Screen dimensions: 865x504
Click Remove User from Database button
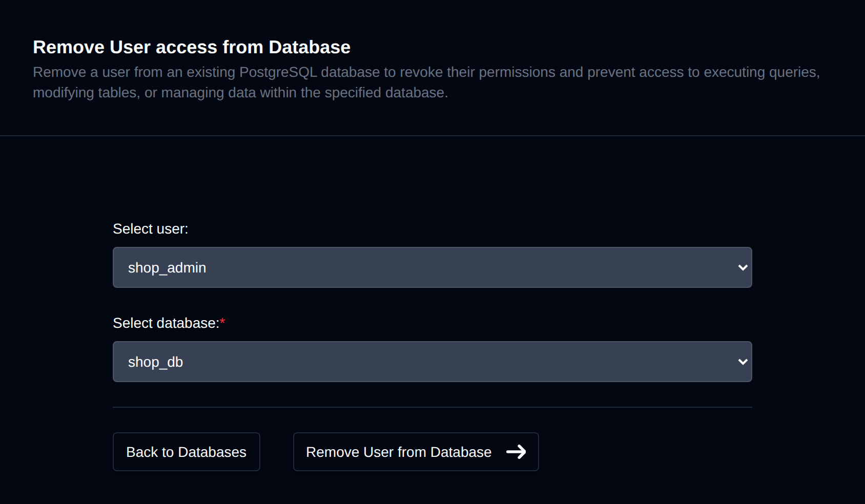coord(416,452)
